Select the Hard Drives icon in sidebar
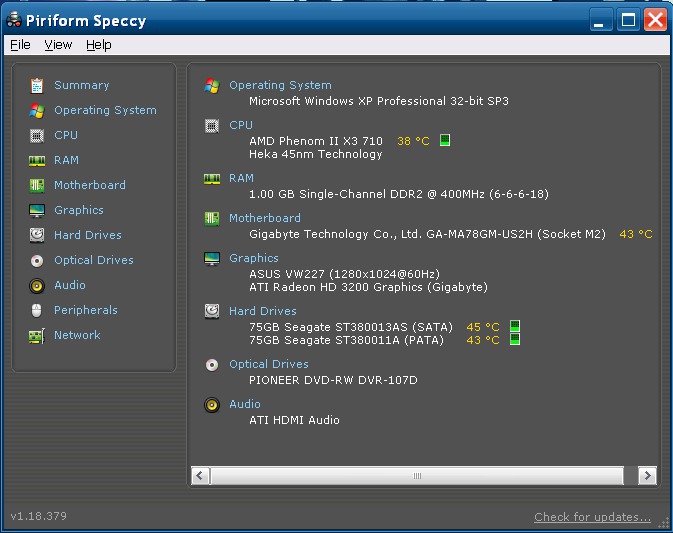This screenshot has height=533, width=673. coord(37,235)
